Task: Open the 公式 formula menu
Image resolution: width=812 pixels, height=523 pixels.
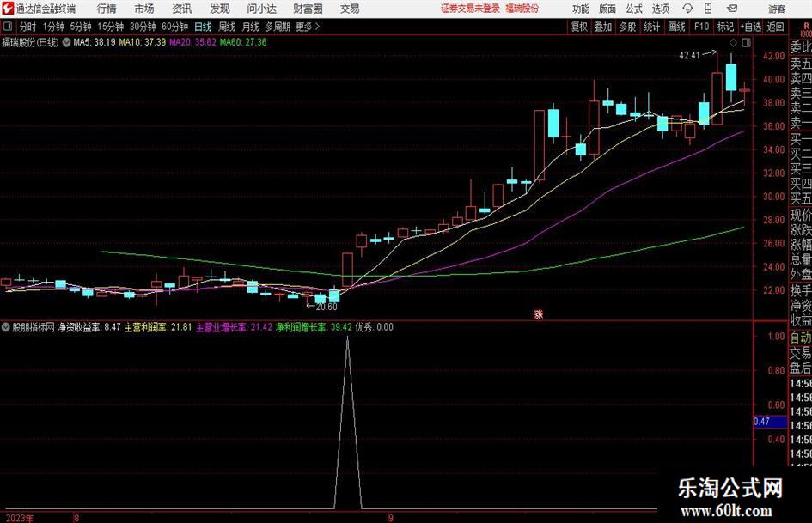Action: pos(634,9)
